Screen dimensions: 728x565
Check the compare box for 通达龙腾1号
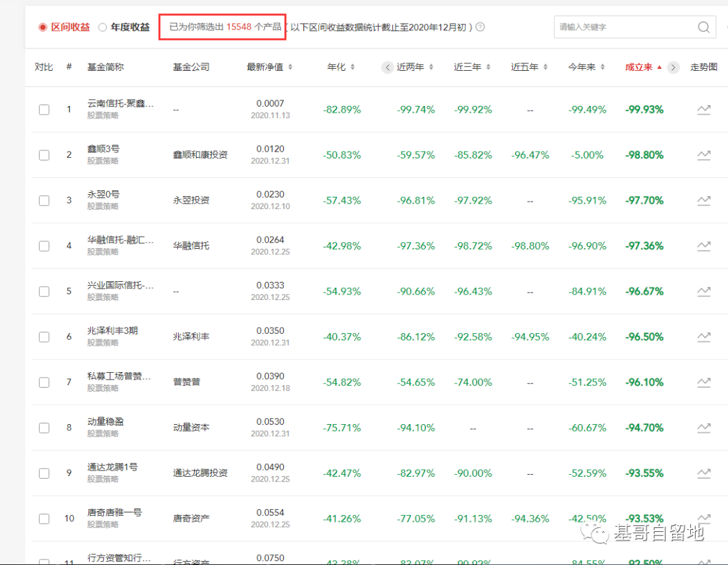pyautogui.click(x=44, y=473)
